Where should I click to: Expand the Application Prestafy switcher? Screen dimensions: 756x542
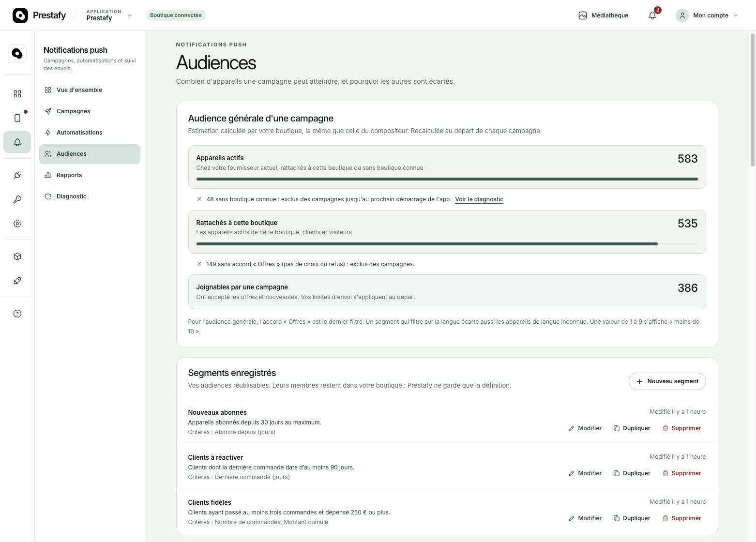109,15
